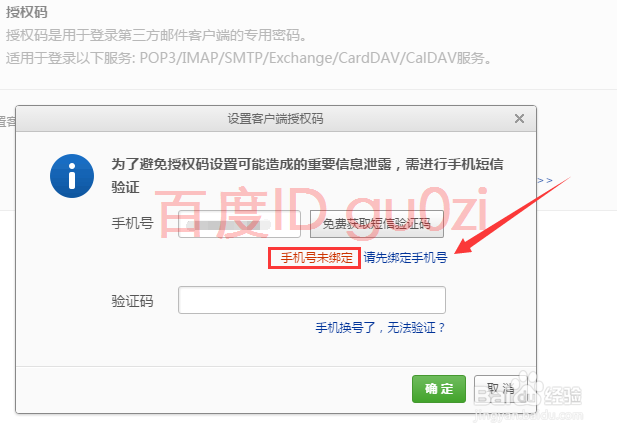This screenshot has width=617, height=437.
Task: Open the 手机换号了，无法验证？ link
Action: coord(380,327)
